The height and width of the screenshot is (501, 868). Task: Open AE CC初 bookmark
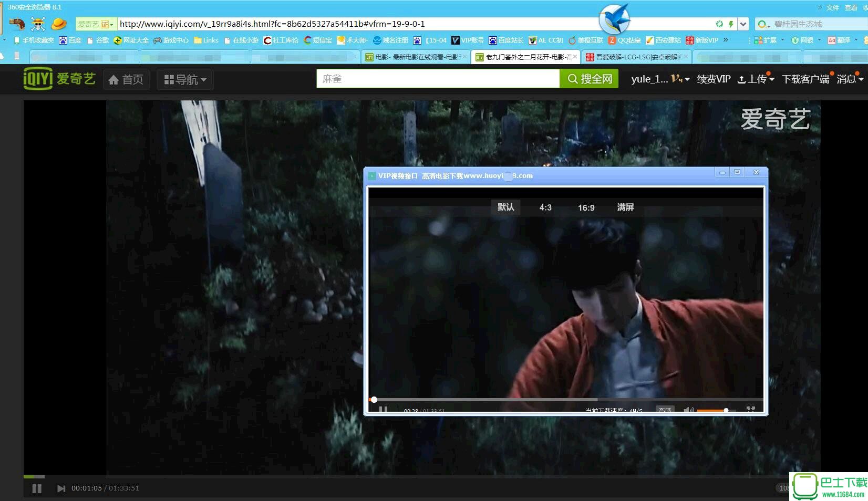[546, 40]
